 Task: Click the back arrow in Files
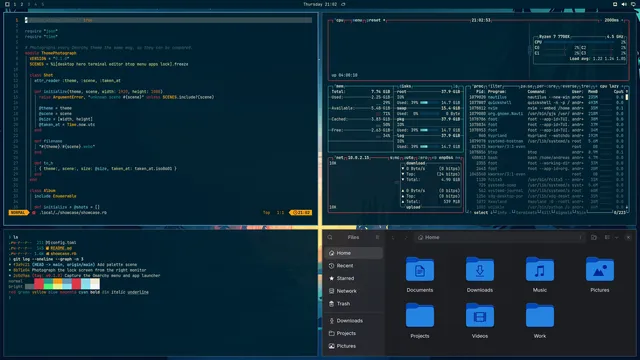point(393,237)
